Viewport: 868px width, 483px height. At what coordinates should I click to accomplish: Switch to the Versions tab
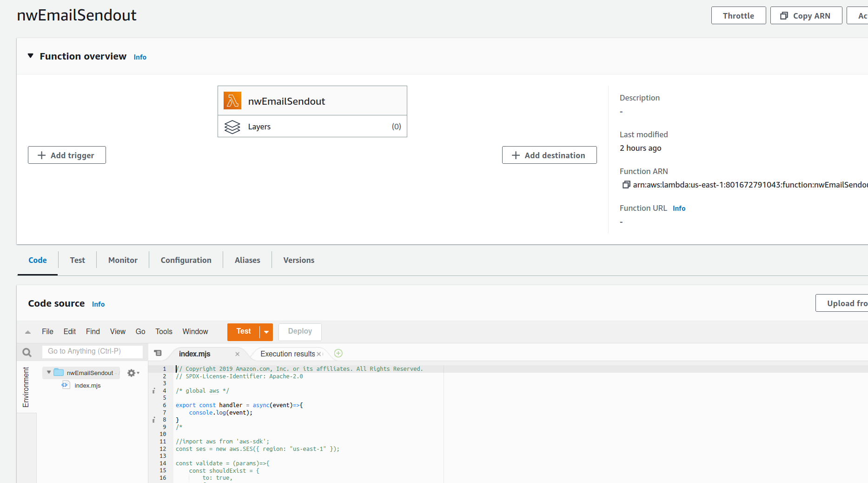click(299, 260)
